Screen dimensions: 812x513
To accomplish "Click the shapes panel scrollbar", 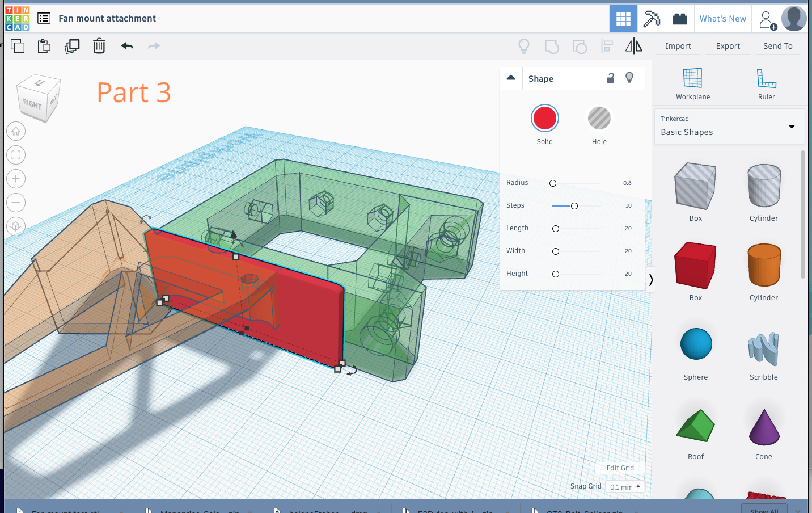I will click(803, 215).
